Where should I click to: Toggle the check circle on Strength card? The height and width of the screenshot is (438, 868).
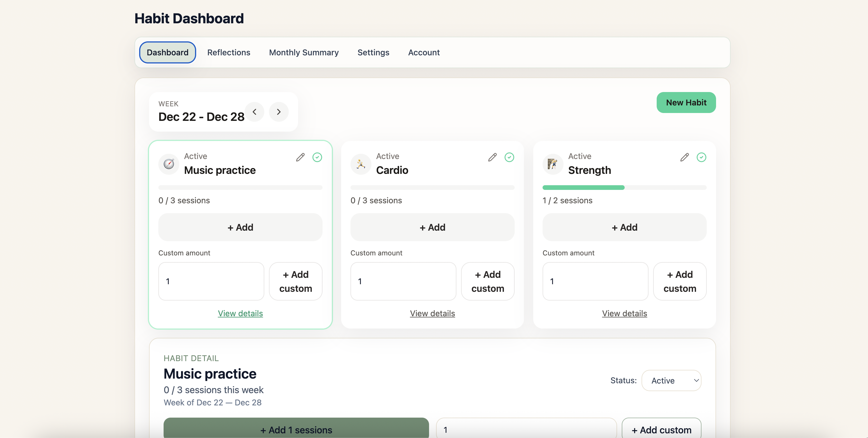701,157
